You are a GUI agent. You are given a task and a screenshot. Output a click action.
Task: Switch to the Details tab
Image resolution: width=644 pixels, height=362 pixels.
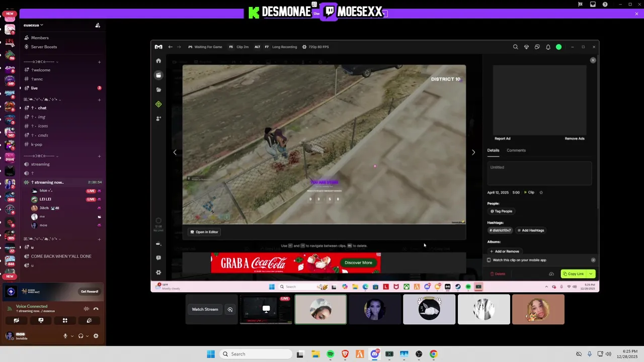[x=493, y=150]
